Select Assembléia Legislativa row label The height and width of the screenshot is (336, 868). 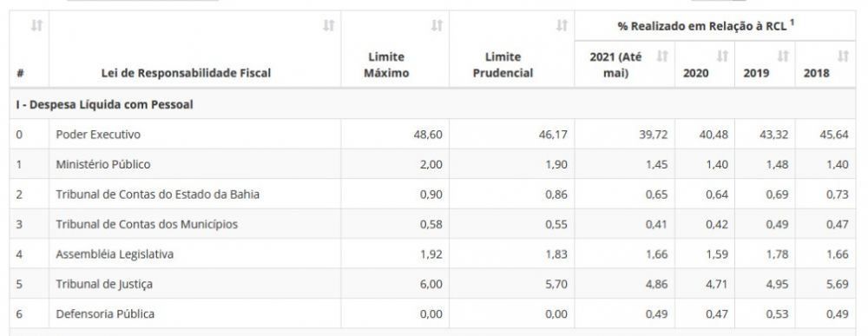[115, 254]
